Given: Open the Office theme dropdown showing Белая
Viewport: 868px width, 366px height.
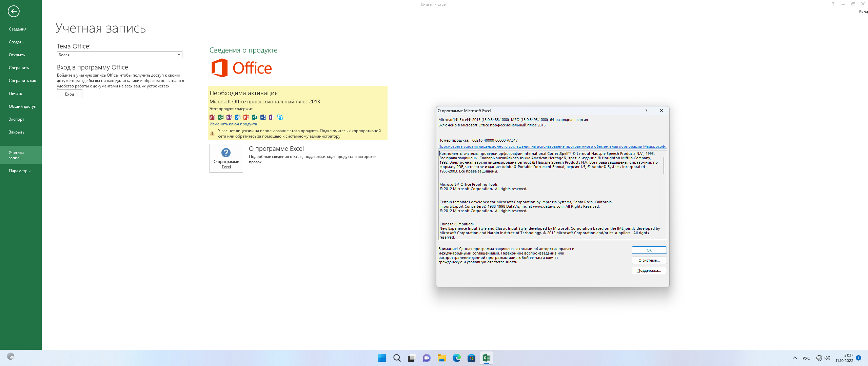Looking at the screenshot, I should [x=119, y=55].
